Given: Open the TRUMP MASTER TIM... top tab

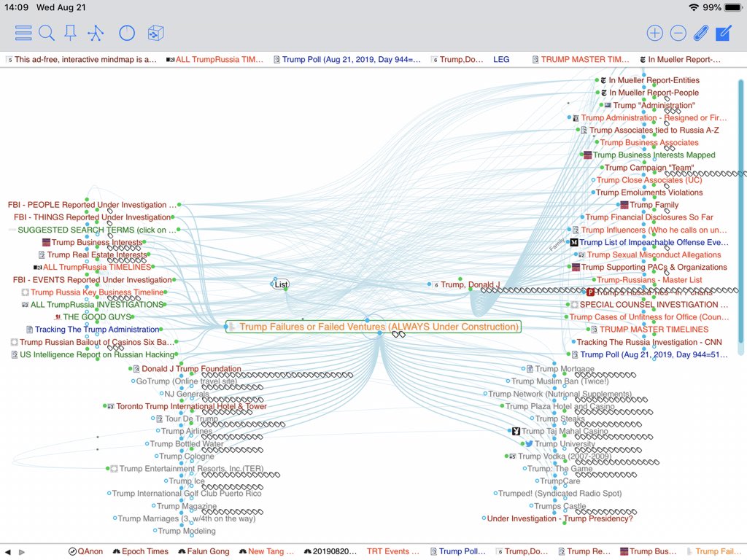Looking at the screenshot, I should click(580, 60).
